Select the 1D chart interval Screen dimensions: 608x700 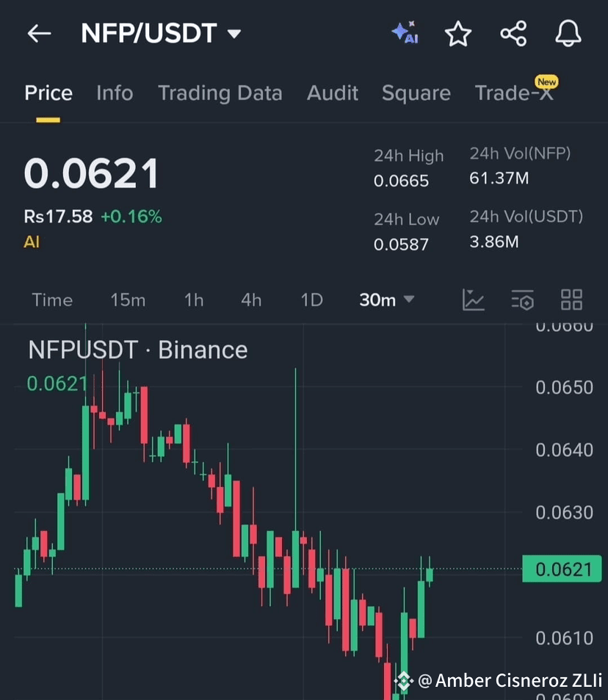point(311,300)
